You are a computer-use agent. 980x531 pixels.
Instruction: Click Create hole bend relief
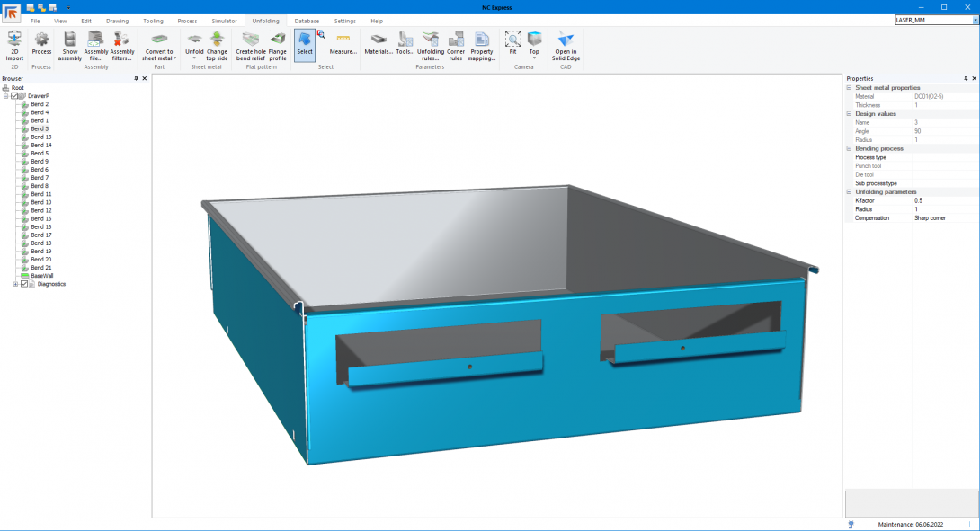251,44
